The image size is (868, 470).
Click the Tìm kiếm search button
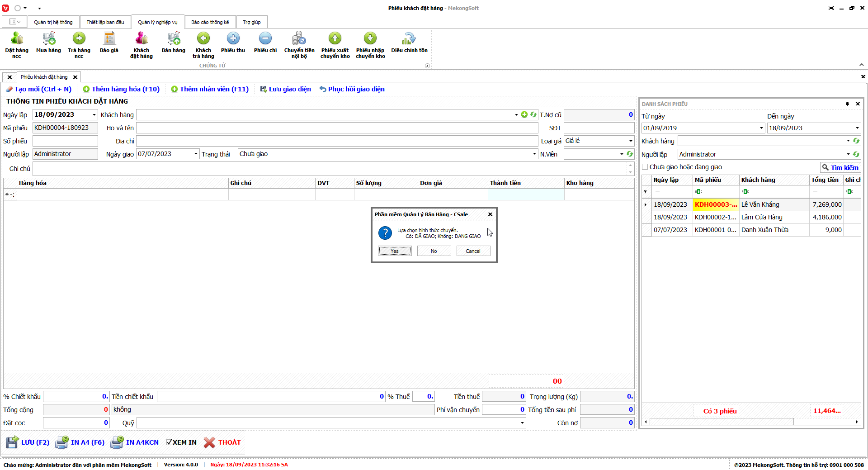pos(840,167)
